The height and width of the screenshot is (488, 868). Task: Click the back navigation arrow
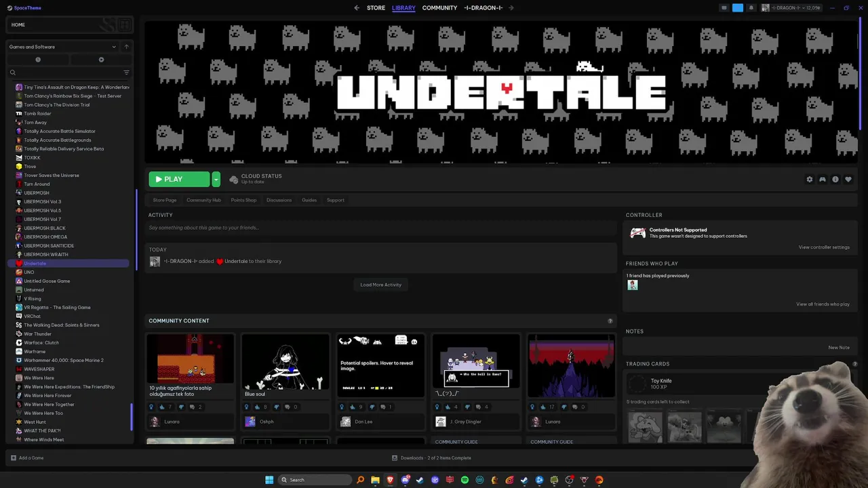pos(357,8)
